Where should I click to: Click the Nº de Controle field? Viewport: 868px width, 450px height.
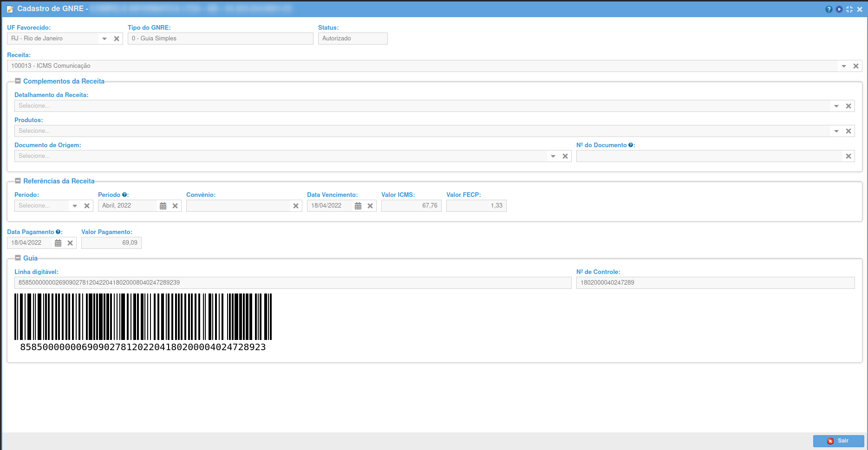click(716, 283)
